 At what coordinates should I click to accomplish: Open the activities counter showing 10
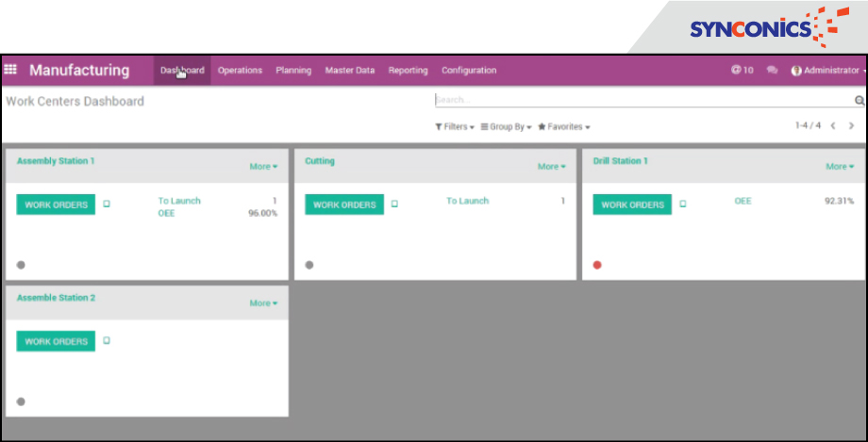point(743,71)
